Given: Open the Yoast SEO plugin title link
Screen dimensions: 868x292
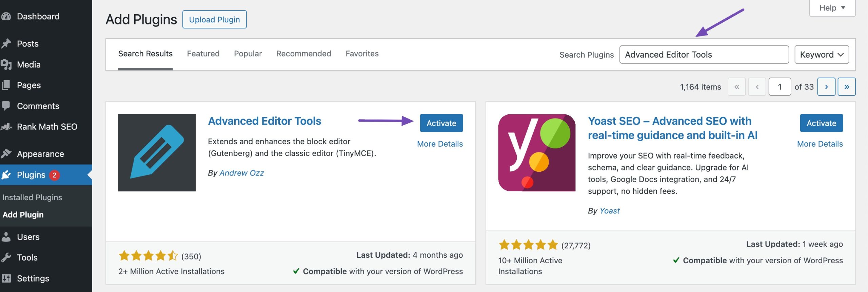Looking at the screenshot, I should click(673, 128).
